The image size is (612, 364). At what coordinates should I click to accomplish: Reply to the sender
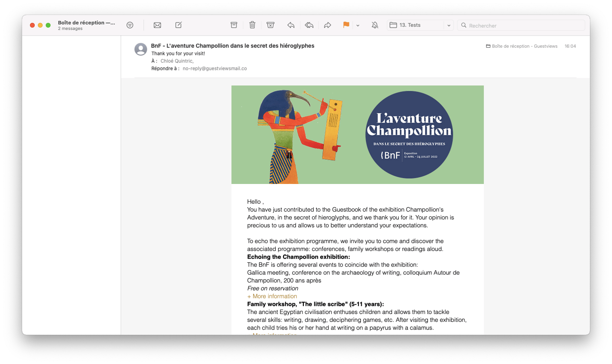pos(291,25)
